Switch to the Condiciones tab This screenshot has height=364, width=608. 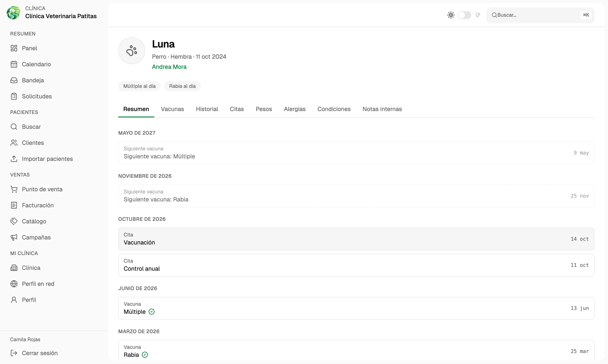point(334,109)
